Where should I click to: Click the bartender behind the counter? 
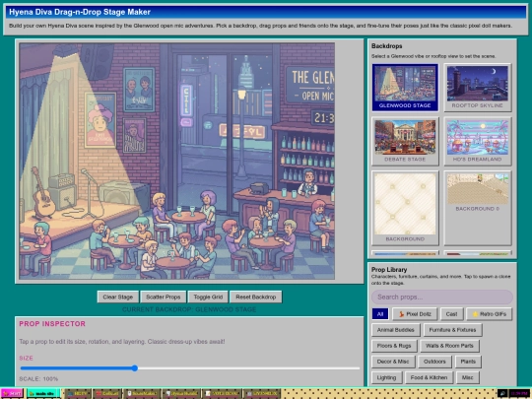(308, 183)
